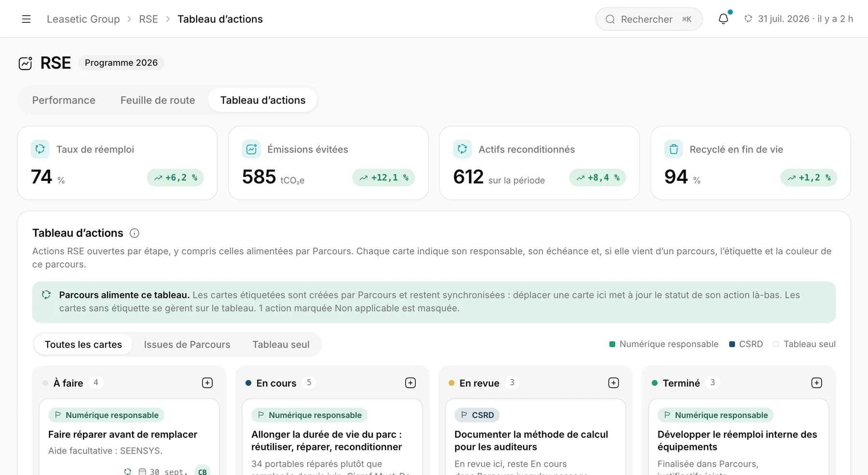Open the Développer le réemploi interne card

pos(738,437)
